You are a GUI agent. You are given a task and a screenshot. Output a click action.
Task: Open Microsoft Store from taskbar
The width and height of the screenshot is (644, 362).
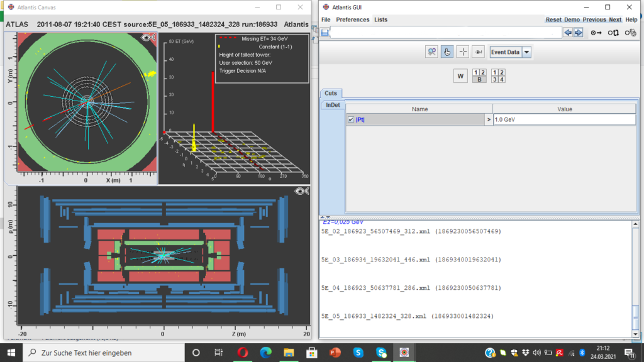pos(312,353)
